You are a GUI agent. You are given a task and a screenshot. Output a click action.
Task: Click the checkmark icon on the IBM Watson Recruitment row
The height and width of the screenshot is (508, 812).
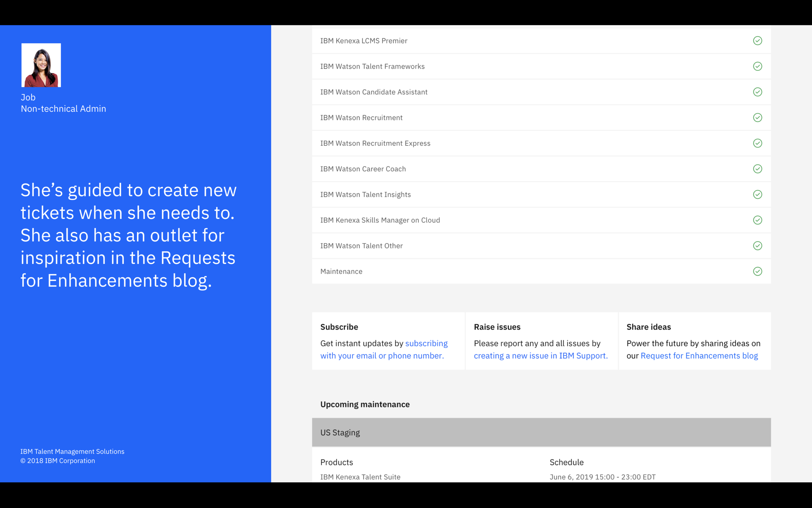click(x=757, y=118)
